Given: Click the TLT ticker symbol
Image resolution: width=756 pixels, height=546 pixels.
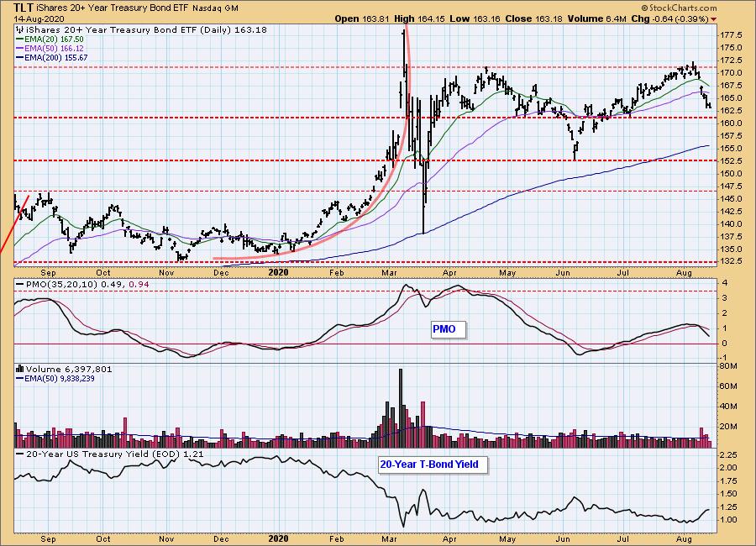Looking at the screenshot, I should point(24,8).
